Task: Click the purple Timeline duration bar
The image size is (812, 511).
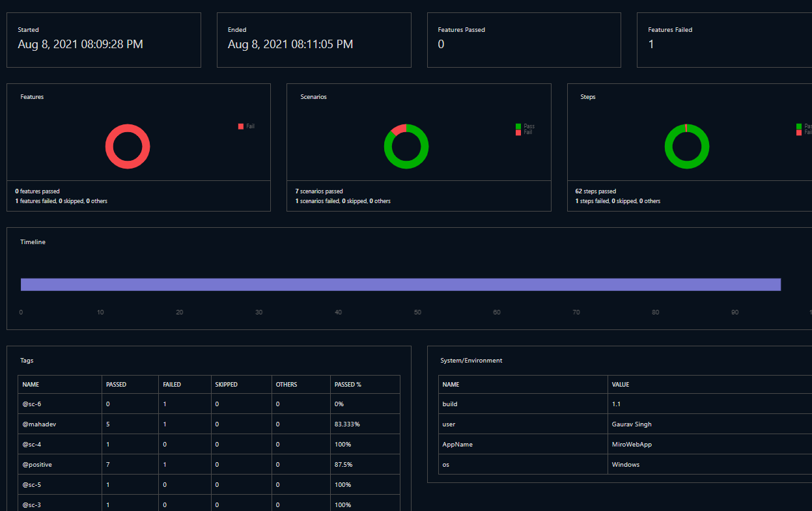Action: [400, 284]
